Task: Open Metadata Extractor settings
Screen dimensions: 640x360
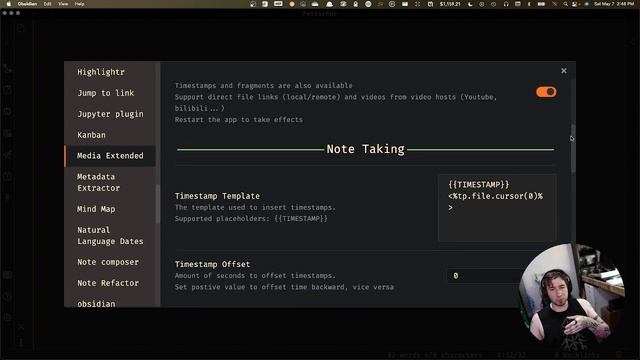Action: (98, 182)
